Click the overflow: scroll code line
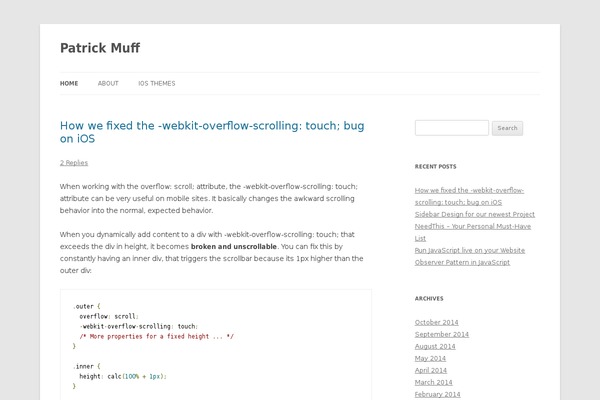This screenshot has width=600, height=400. (109, 316)
